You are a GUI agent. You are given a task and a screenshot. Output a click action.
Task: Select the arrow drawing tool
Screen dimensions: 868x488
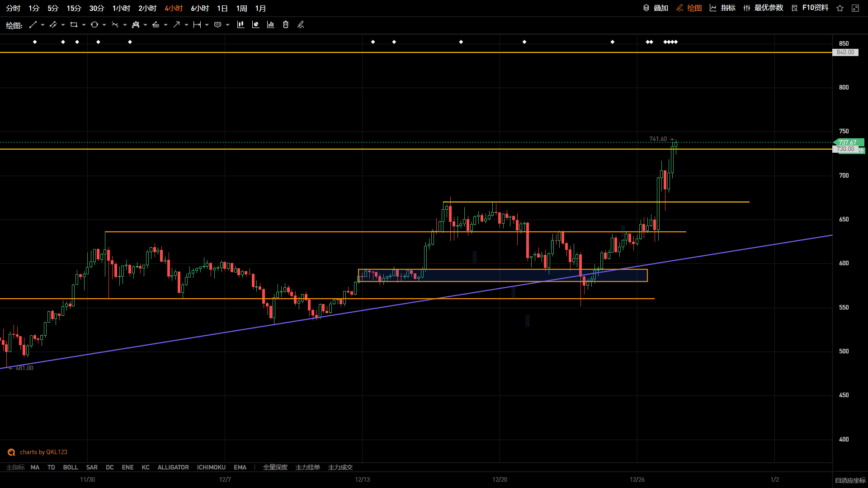pyautogui.click(x=176, y=25)
